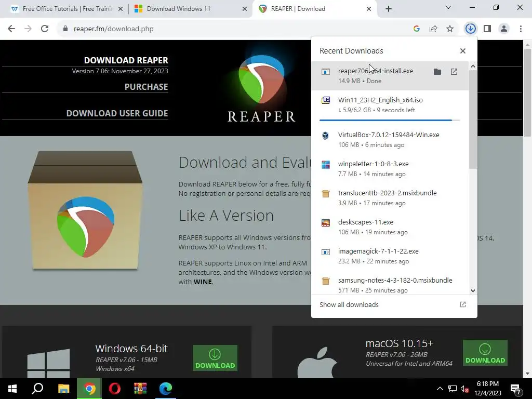The image size is (532, 399).
Task: Click the browser forward arrow
Action: click(28, 29)
